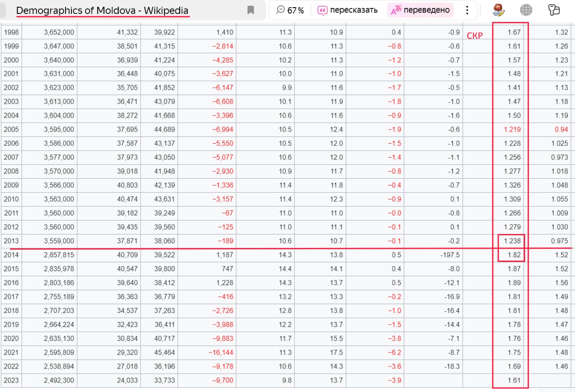The height and width of the screenshot is (392, 575).
Task: Click the red −16,144 natural change value
Action: click(221, 352)
